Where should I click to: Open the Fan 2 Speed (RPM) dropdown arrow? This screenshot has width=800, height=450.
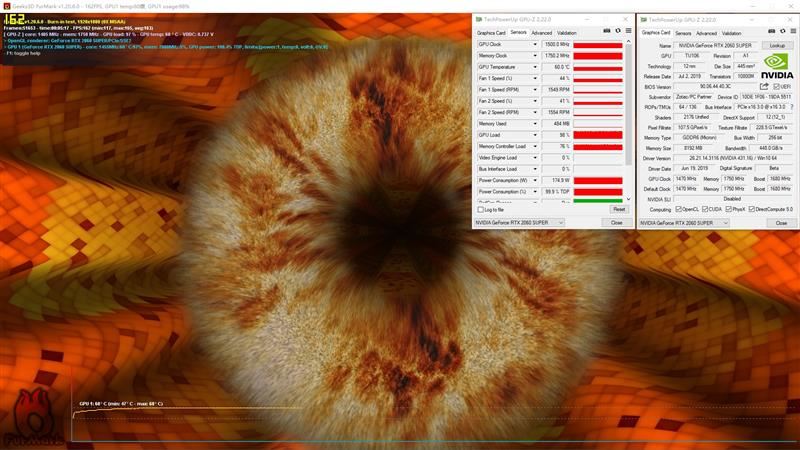coord(535,112)
